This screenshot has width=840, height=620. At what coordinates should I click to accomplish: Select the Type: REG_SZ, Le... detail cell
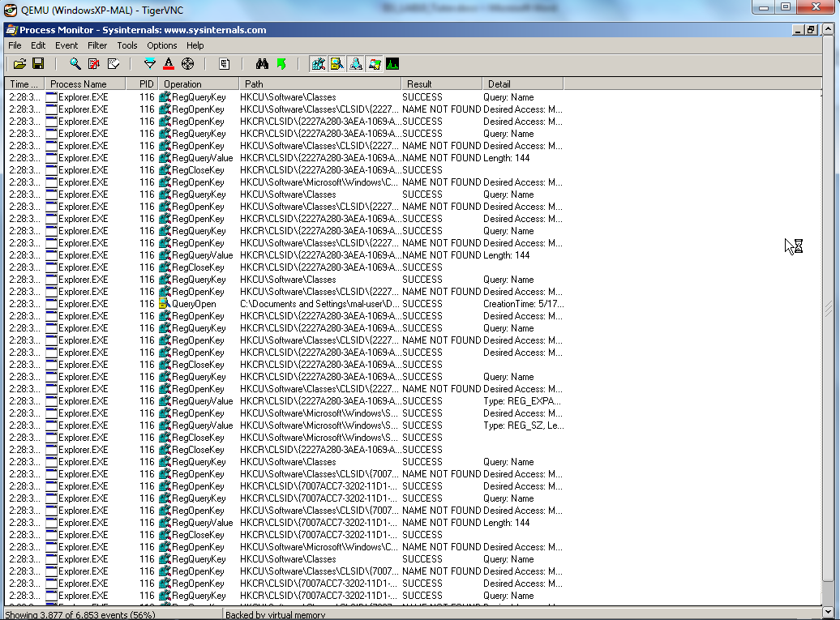click(x=524, y=425)
